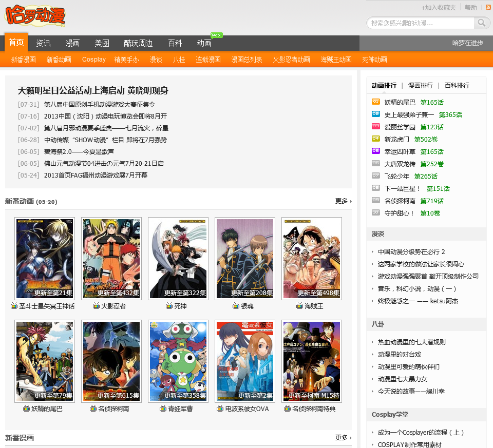Screen dimensions: 493x448
Task: Click the search magnifier icon
Action: [481, 23]
